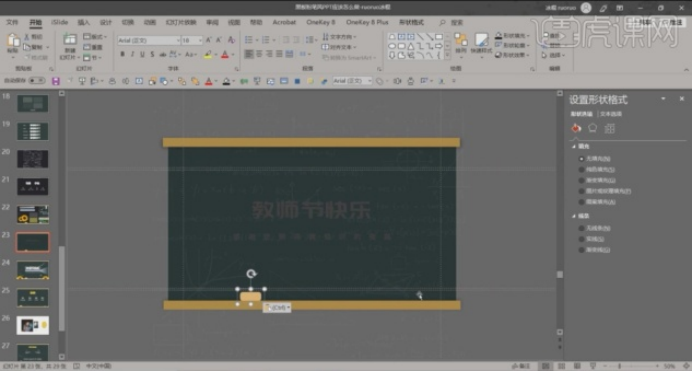The width and height of the screenshot is (692, 371).
Task: Open the Size & Properties tab icon
Action: tap(609, 128)
